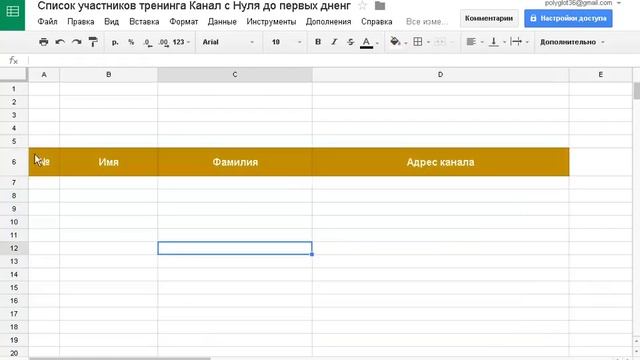Viewport: 640px width, 360px height.
Task: Open the text color picker
Action: [367, 42]
